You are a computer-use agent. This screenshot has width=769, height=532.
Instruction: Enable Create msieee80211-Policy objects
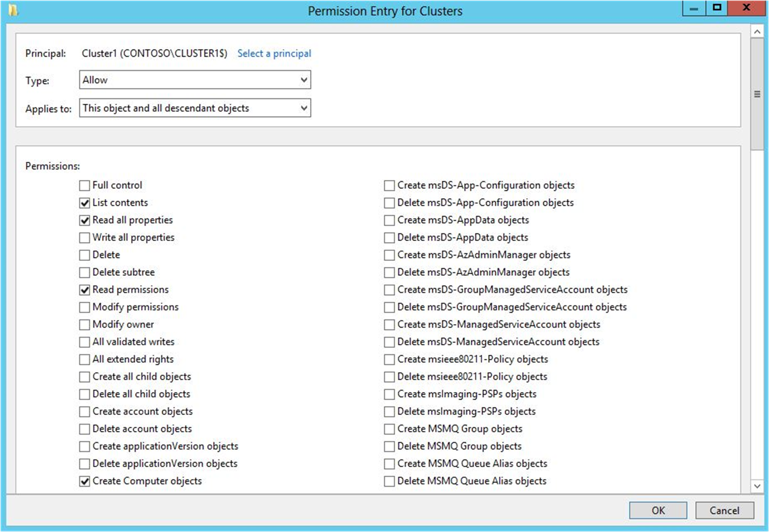pyautogui.click(x=389, y=359)
